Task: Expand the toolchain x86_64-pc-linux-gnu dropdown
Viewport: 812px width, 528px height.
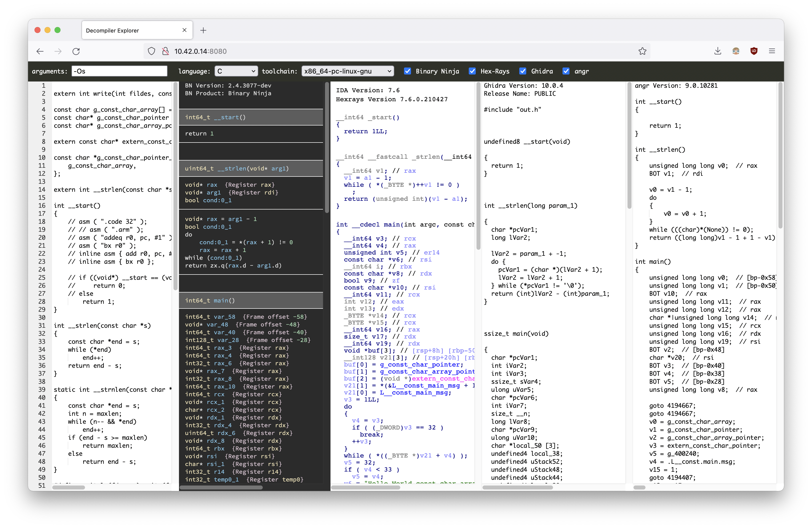Action: (x=347, y=71)
